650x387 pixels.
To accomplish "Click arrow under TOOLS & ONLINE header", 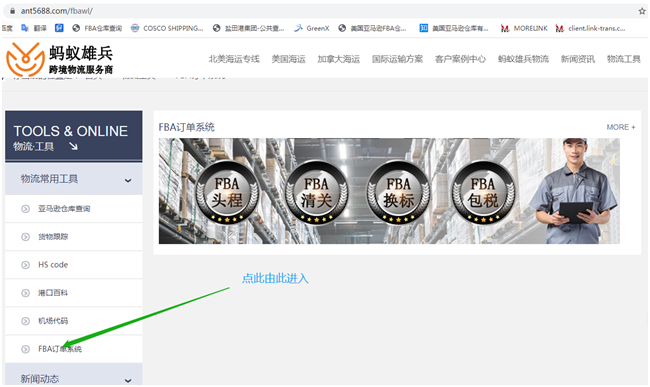I will [x=73, y=146].
